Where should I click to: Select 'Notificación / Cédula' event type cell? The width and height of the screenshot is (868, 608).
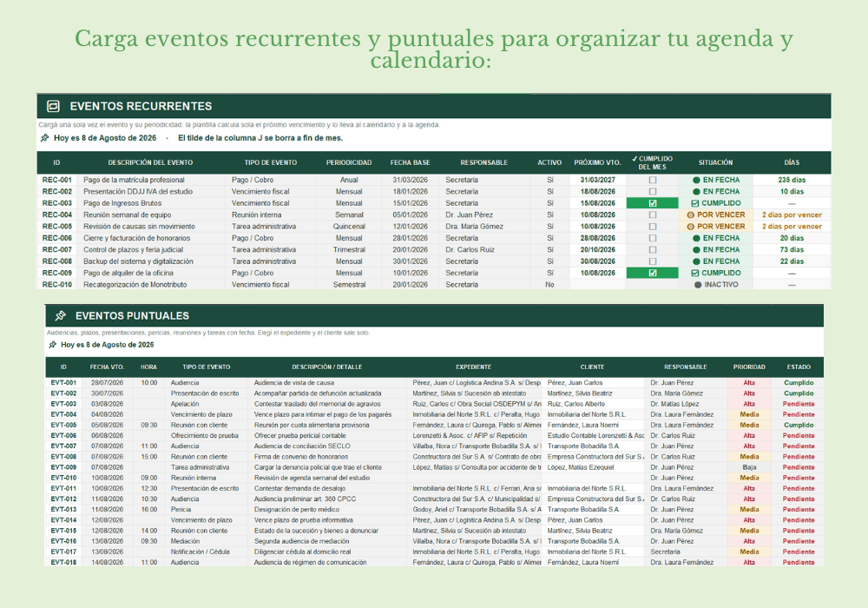(207, 552)
